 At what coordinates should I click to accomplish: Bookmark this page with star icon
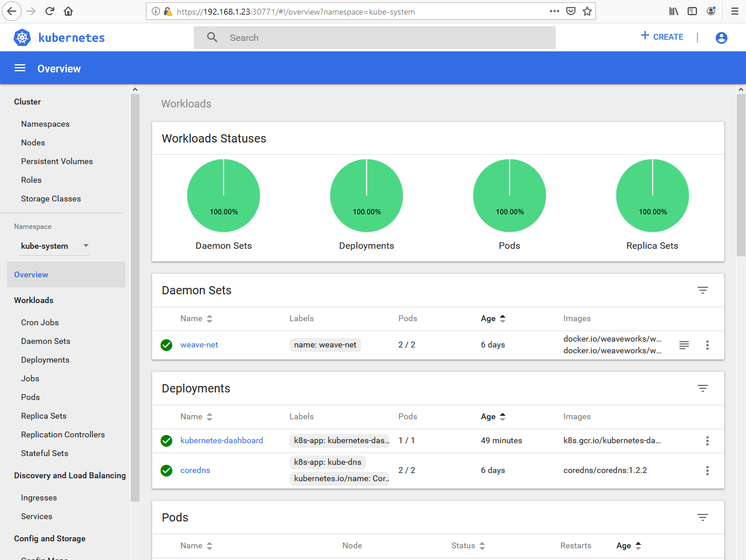pyautogui.click(x=587, y=11)
